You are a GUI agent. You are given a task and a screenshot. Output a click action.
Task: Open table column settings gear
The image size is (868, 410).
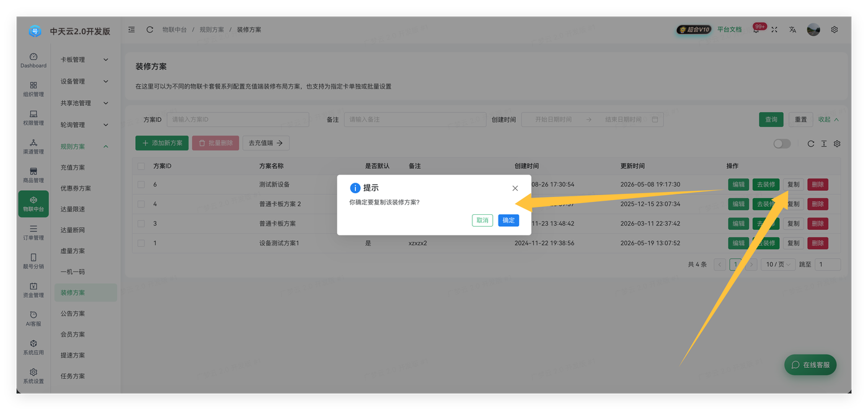pos(837,144)
